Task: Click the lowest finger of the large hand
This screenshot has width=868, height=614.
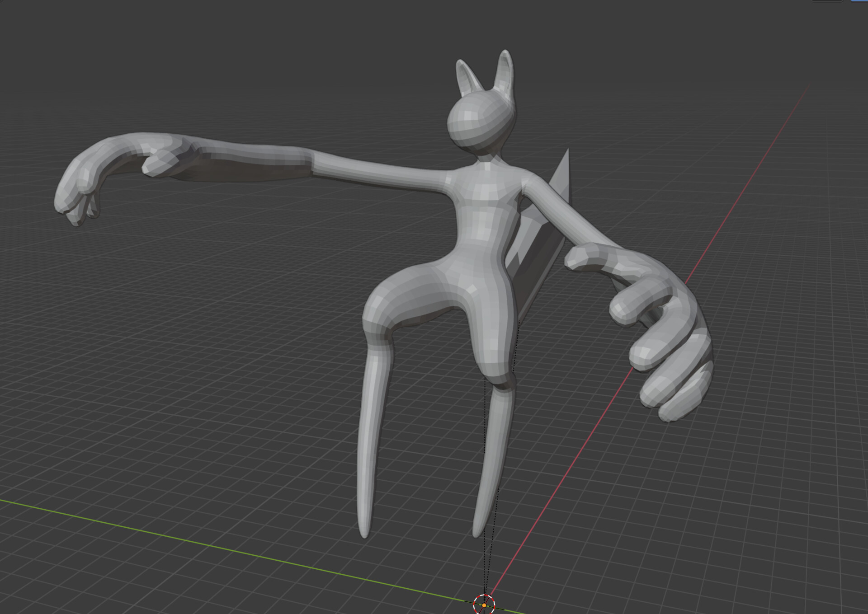Action: 683,402
